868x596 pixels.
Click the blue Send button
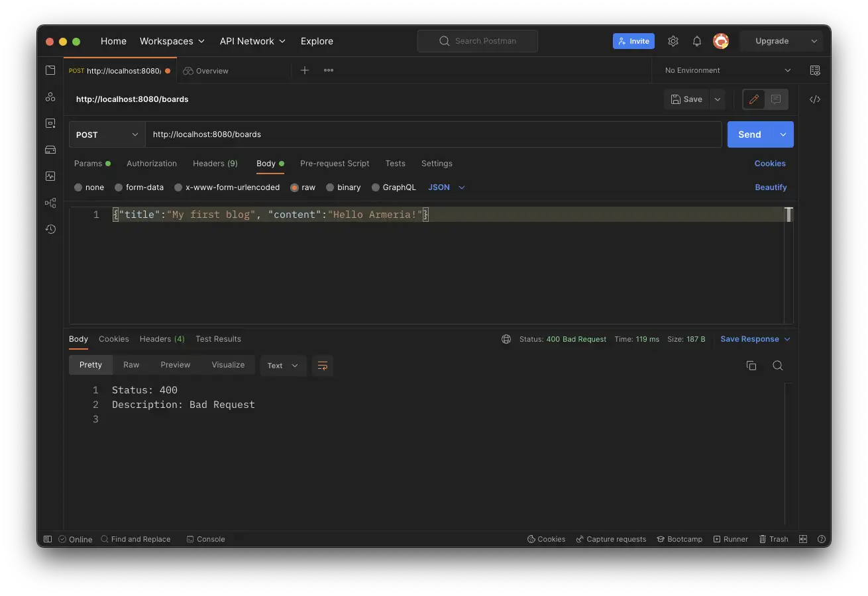[750, 134]
